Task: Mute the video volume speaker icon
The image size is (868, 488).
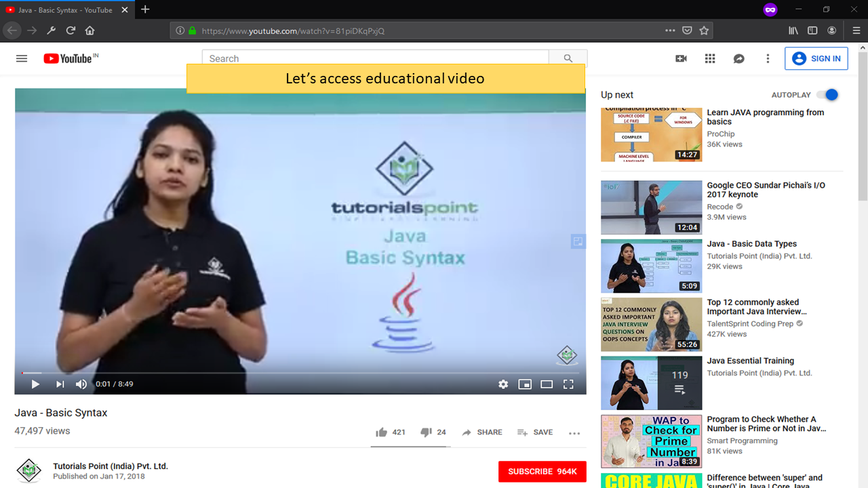Action: click(x=81, y=384)
